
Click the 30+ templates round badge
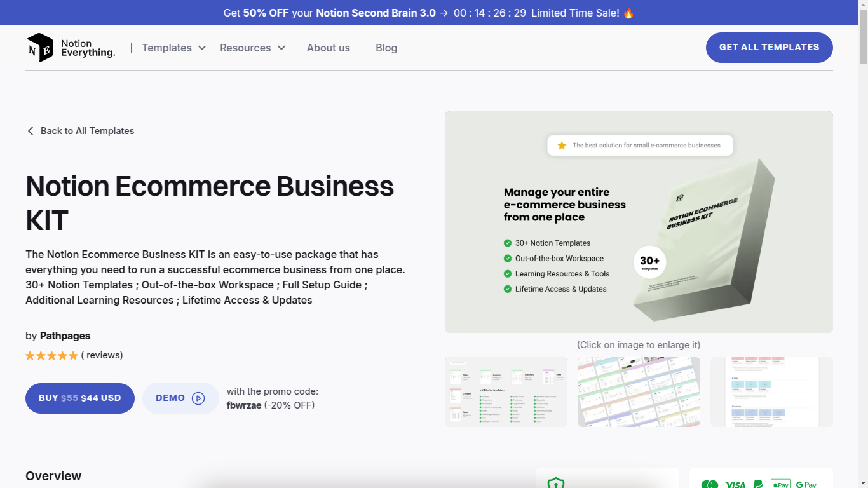(x=649, y=263)
